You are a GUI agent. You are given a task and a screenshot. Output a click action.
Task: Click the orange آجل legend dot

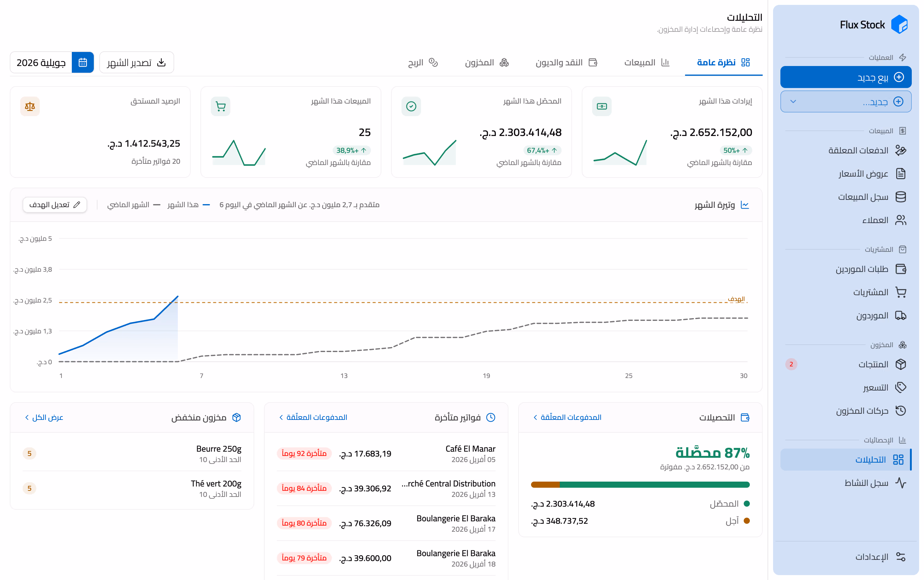[x=746, y=521]
